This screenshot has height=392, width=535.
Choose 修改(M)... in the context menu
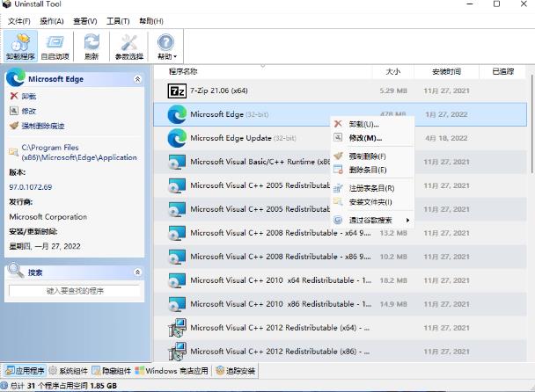pyautogui.click(x=365, y=138)
